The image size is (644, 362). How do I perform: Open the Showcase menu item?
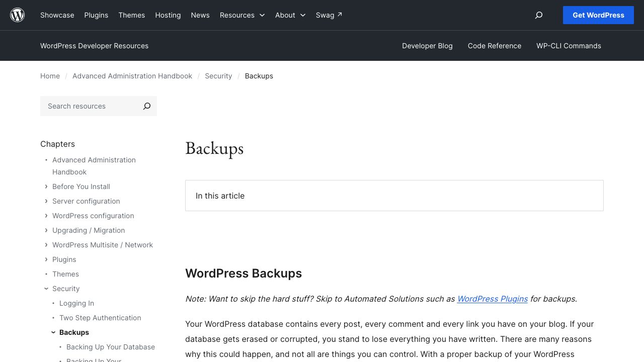tap(57, 15)
